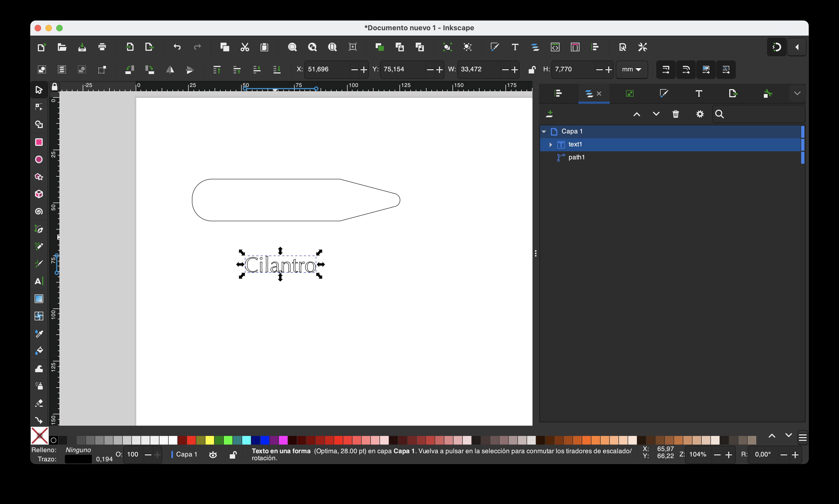Select the Star and polygon tool
This screenshot has width=839, height=504.
pyautogui.click(x=39, y=177)
